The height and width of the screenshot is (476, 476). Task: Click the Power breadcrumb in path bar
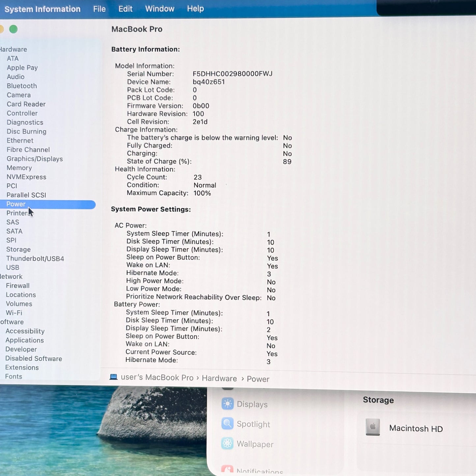pyautogui.click(x=258, y=379)
